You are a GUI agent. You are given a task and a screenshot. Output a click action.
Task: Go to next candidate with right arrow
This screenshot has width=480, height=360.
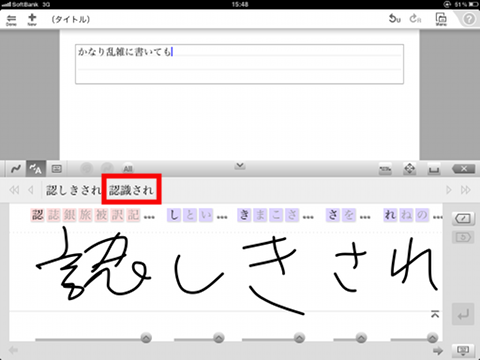[449, 190]
